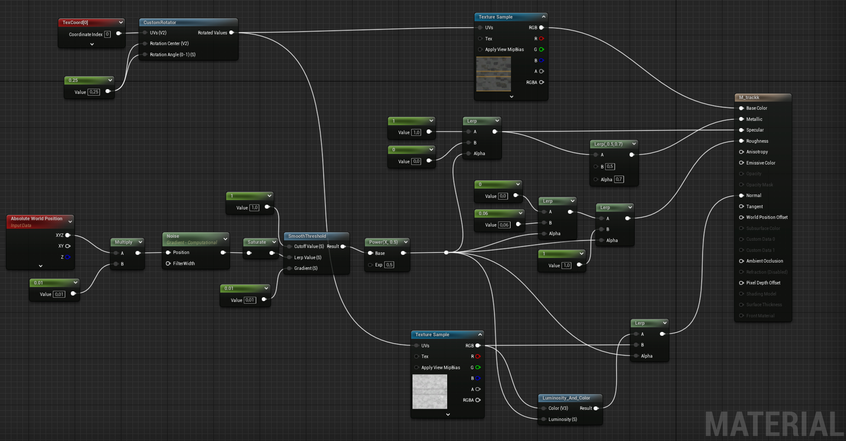Viewport: 846px width, 441px height.
Task: Expand Absolute World Position node bottom chevron
Action: tap(41, 265)
